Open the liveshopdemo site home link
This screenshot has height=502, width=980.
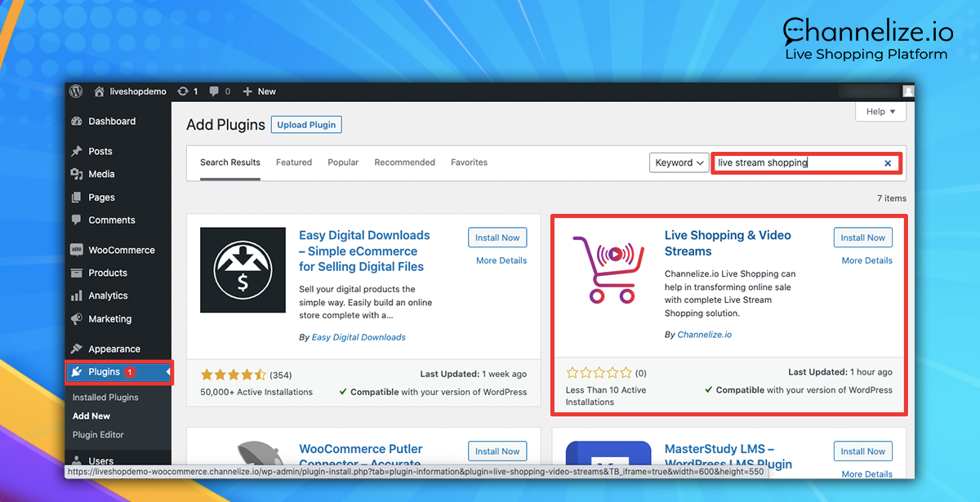[131, 91]
